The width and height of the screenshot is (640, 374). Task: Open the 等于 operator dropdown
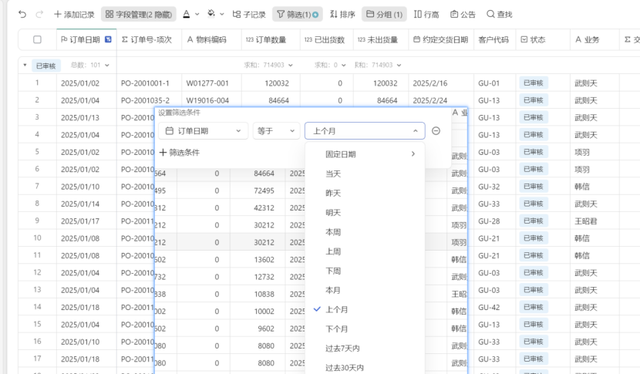point(276,131)
